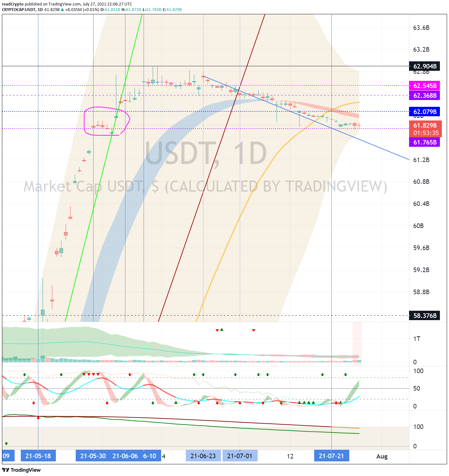Viewport: 449px width, 476px height.
Task: Click the 61.2B axis tick
Action: 421,160
